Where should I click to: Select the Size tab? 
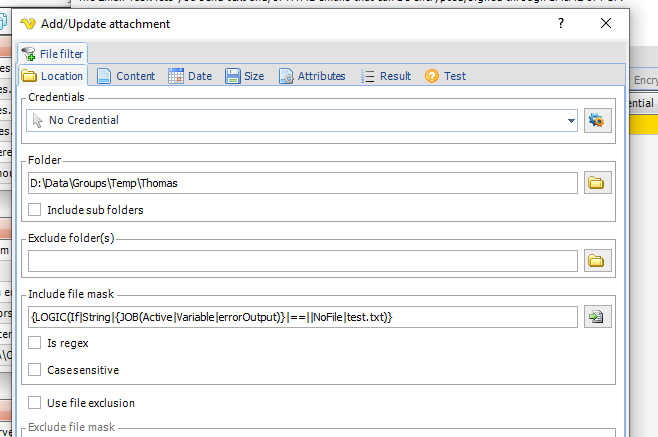(244, 76)
